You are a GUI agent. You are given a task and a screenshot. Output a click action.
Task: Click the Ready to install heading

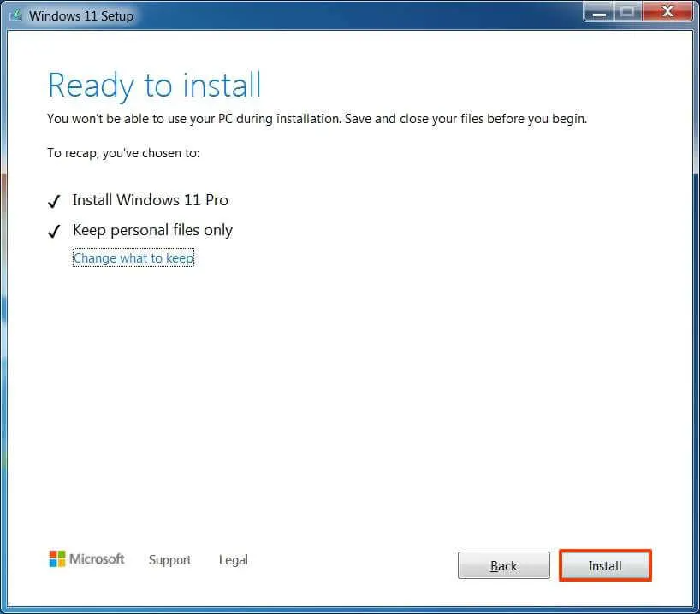(x=154, y=85)
